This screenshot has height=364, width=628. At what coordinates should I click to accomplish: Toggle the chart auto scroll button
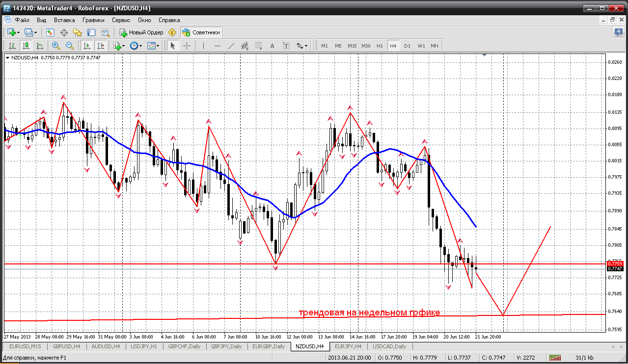click(x=87, y=46)
